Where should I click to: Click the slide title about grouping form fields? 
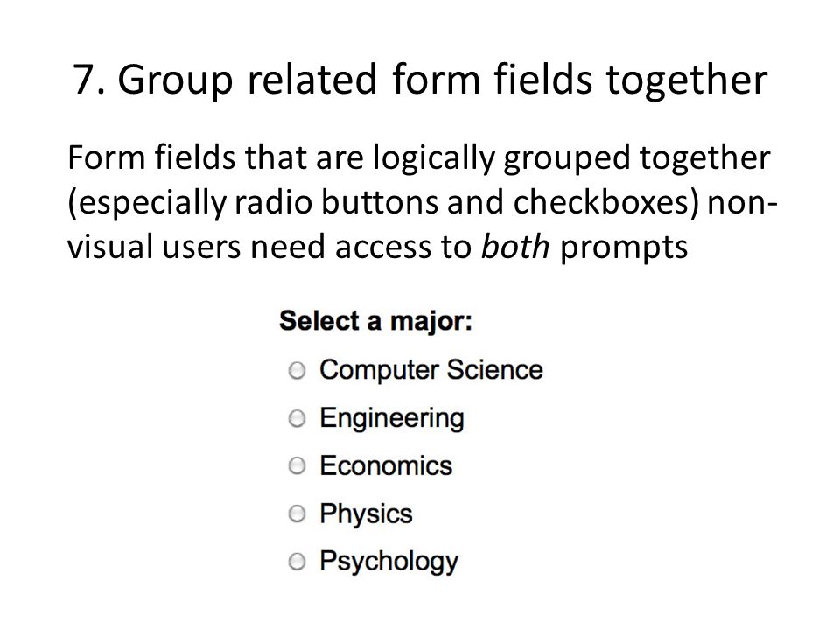click(420, 80)
